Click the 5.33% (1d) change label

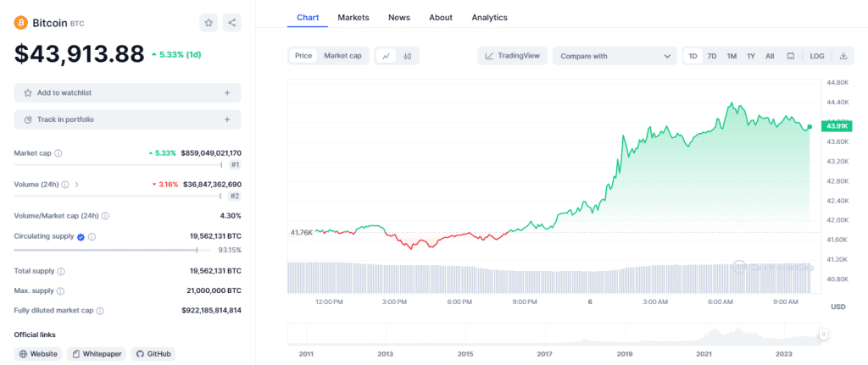pyautogui.click(x=176, y=54)
